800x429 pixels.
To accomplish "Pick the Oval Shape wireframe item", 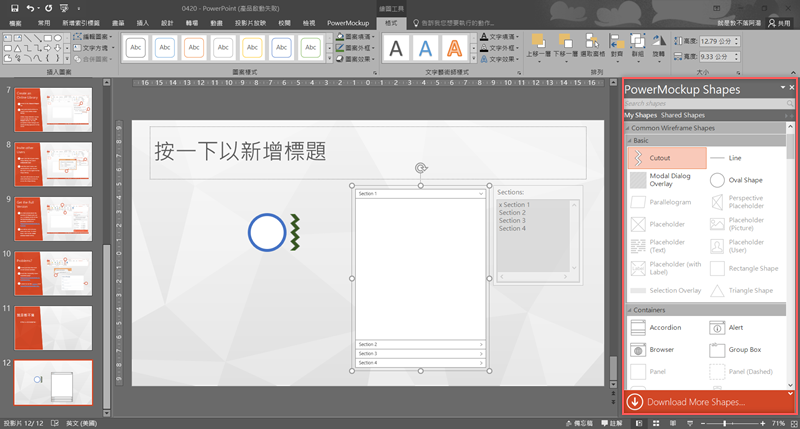I will (x=744, y=180).
